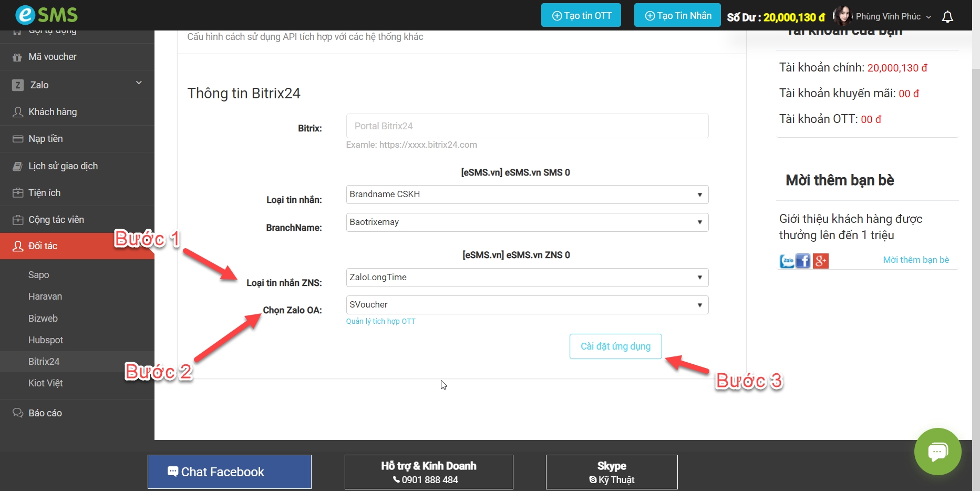This screenshot has height=491, width=980.
Task: Open the Loại tin nhắn dropdown
Action: tap(527, 195)
